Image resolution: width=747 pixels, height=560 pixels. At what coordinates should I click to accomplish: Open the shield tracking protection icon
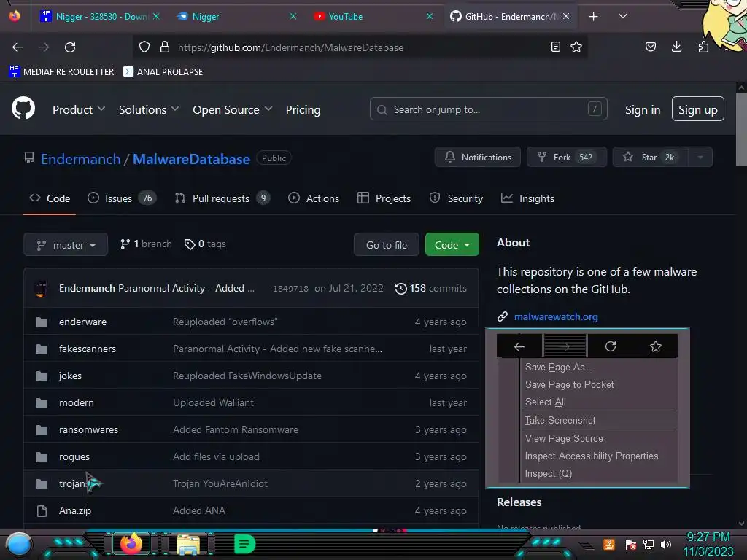[x=144, y=47]
